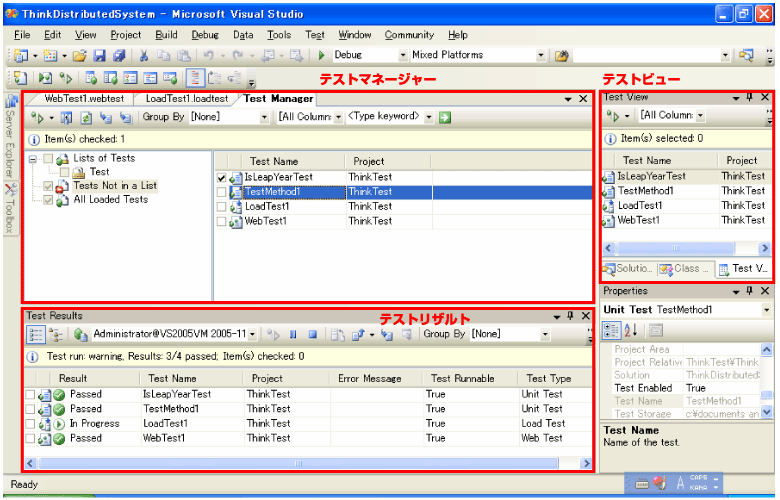Click the Properties panel scroll-down arrow

(x=766, y=412)
